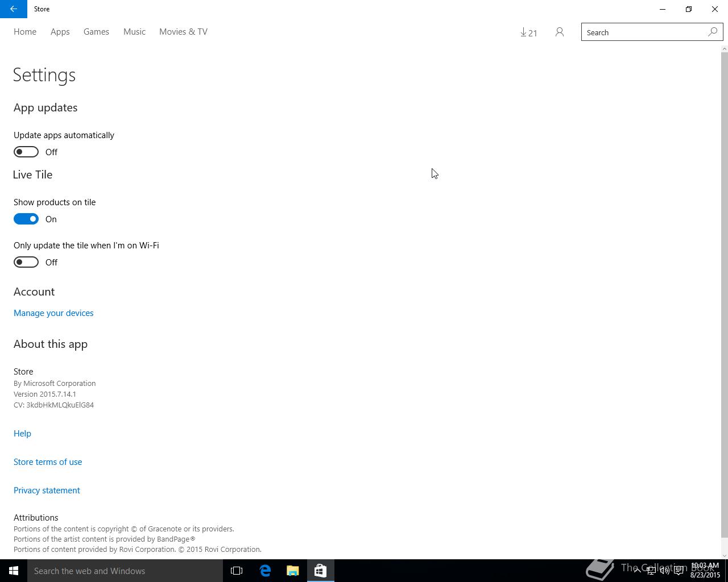Click the Rovi Corporation content line
The image size is (728, 582).
(x=138, y=549)
